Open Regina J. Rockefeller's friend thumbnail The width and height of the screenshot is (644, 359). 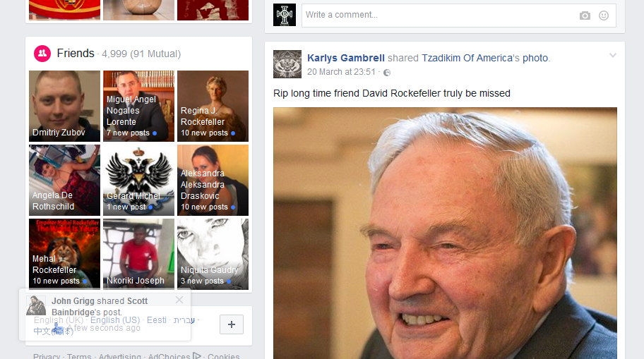click(x=213, y=106)
